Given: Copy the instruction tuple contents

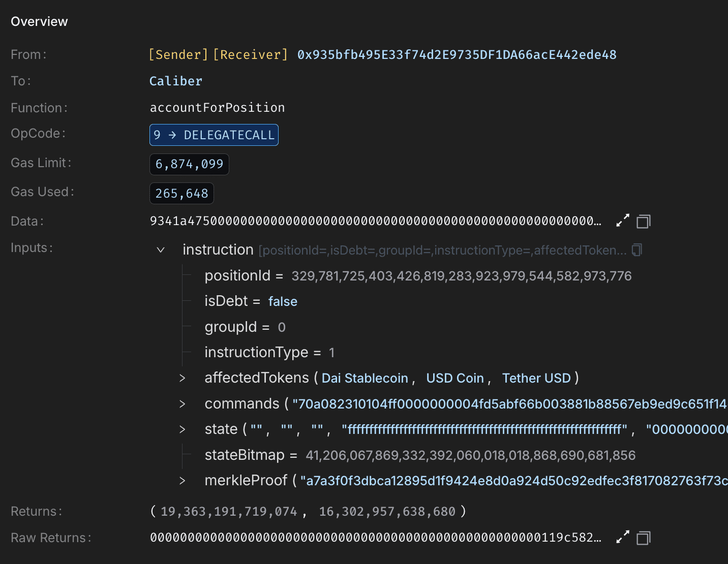Looking at the screenshot, I should point(636,249).
